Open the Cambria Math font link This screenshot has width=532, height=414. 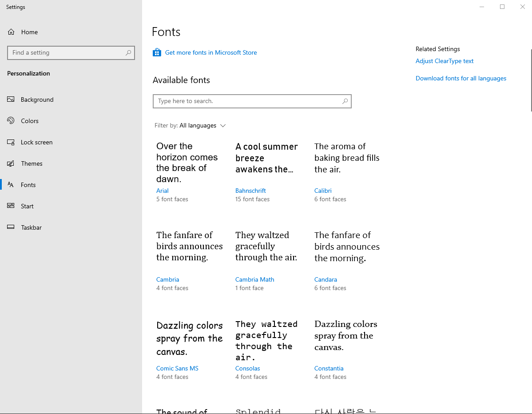click(x=254, y=279)
